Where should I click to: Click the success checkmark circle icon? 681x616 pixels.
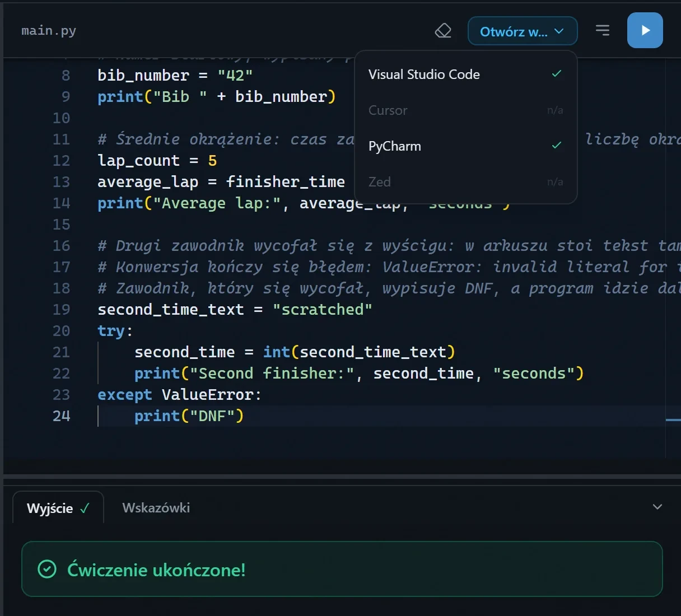tap(47, 570)
